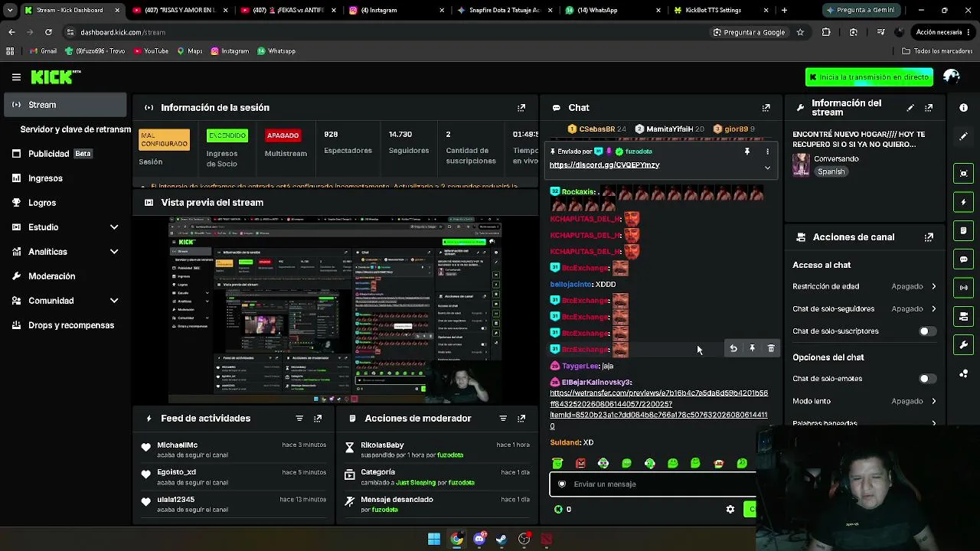Pin the hovered BtcExchange chat message
This screenshot has width=980, height=551.
[x=752, y=349]
